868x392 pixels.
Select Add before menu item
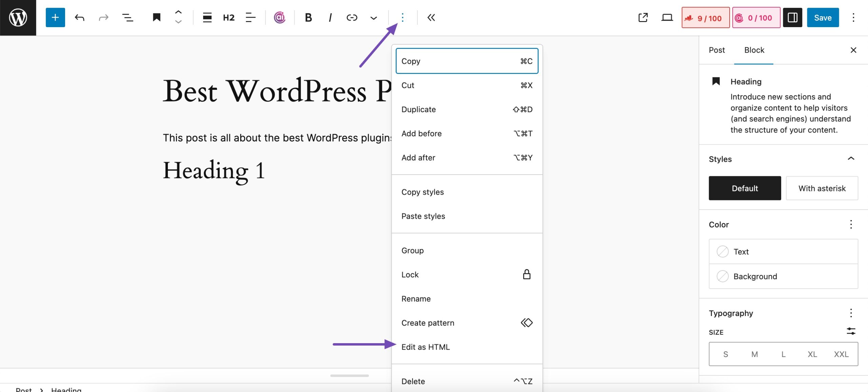click(467, 133)
